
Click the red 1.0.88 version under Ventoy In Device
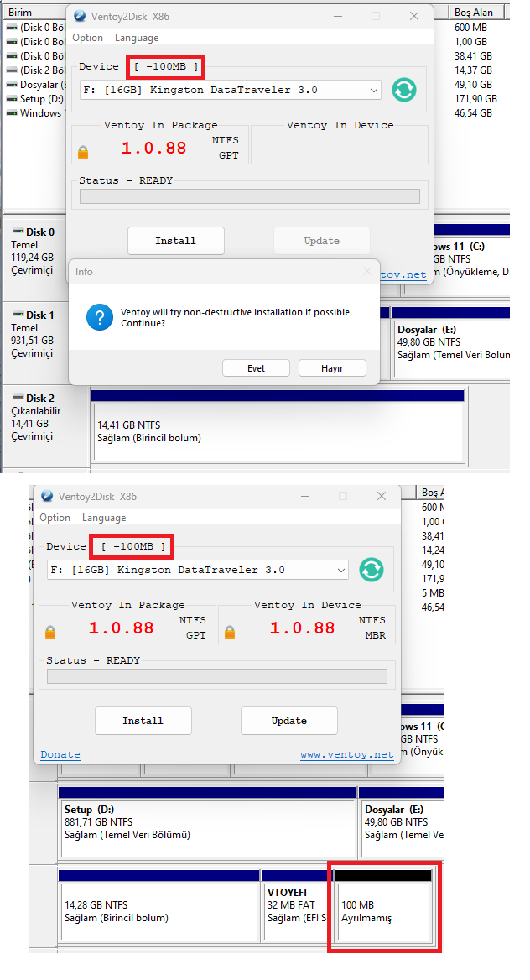tap(303, 628)
